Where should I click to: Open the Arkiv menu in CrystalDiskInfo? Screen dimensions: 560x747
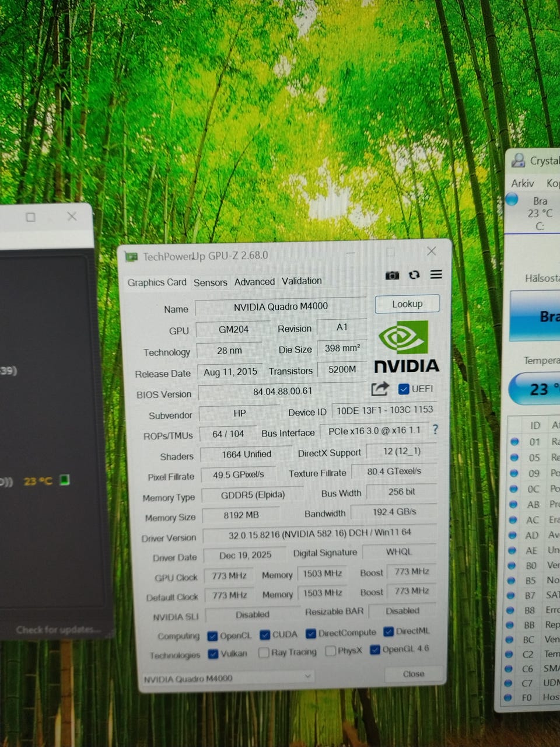point(523,183)
